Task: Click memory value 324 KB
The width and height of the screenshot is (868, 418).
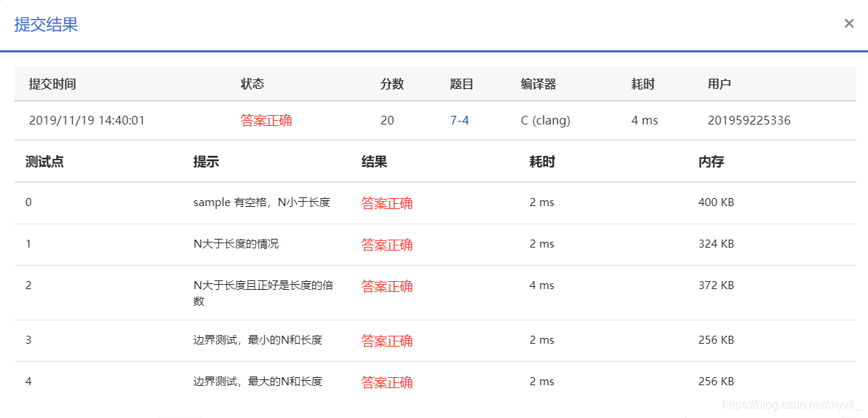Action: point(717,244)
